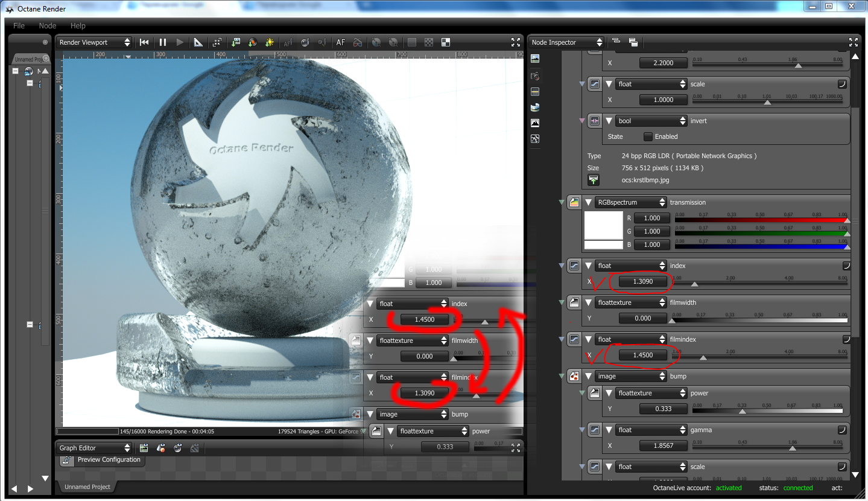This screenshot has height=501, width=868.
Task: Open the File menu
Action: click(19, 26)
